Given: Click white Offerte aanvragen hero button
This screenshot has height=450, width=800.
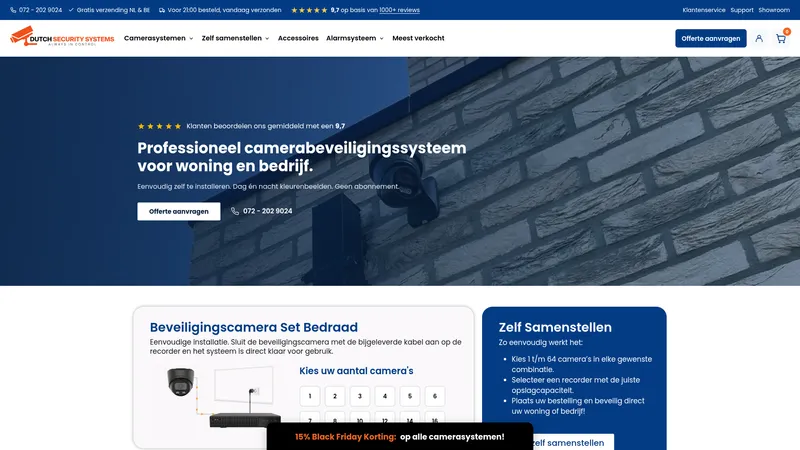Looking at the screenshot, I should [x=179, y=211].
